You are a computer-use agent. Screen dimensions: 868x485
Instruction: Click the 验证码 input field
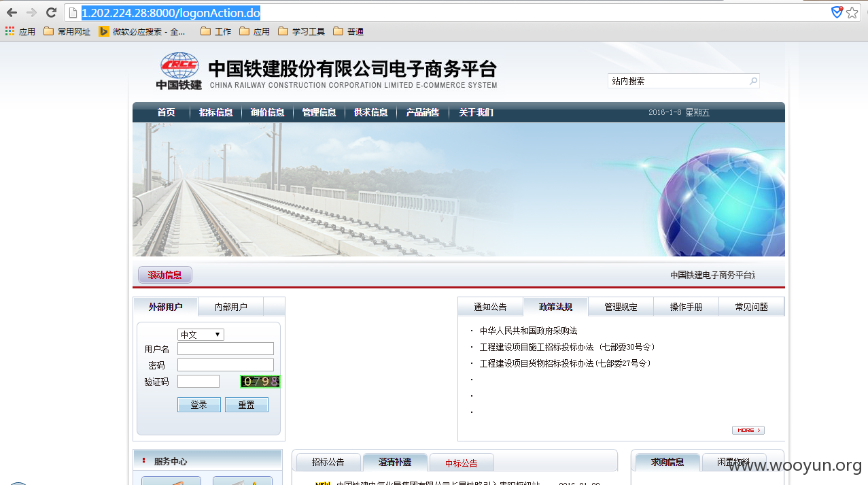point(198,382)
